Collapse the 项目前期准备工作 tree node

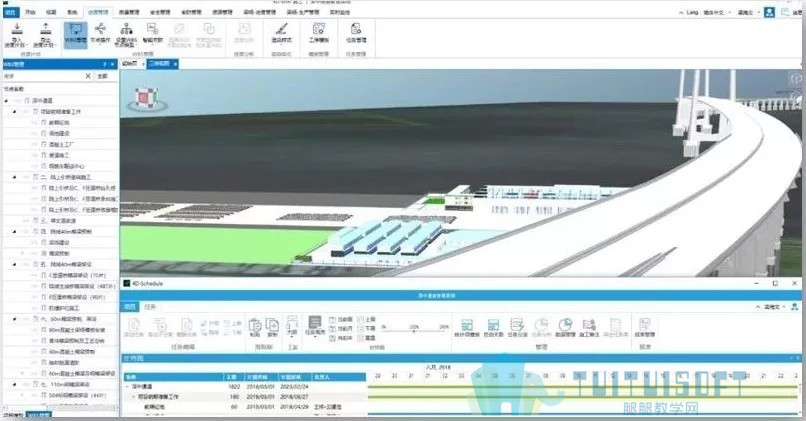click(14, 112)
